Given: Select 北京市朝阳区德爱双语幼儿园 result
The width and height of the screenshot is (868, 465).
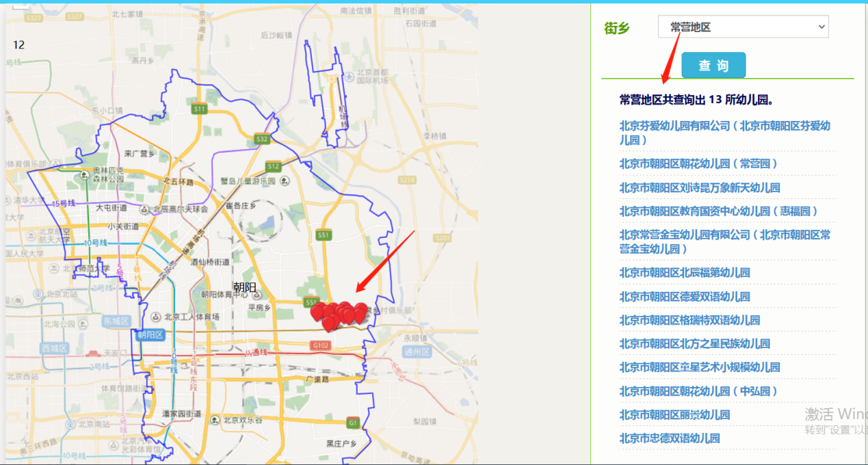Looking at the screenshot, I should point(685,296).
